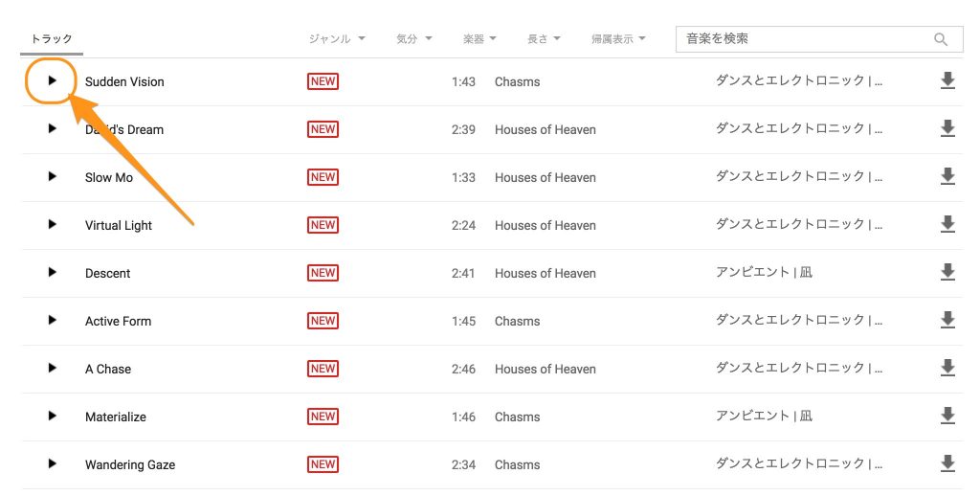The width and height of the screenshot is (980, 496).
Task: Play the Slow Mo track
Action: (x=52, y=177)
